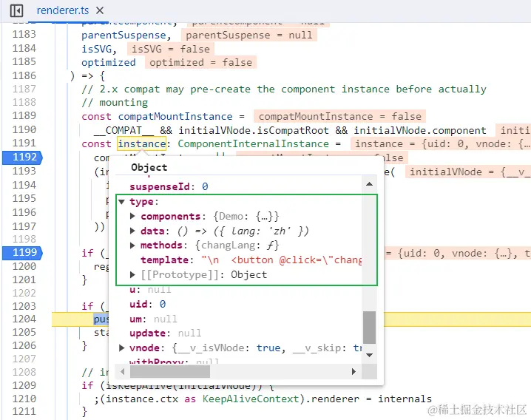Click the u: null property row

click(x=150, y=290)
